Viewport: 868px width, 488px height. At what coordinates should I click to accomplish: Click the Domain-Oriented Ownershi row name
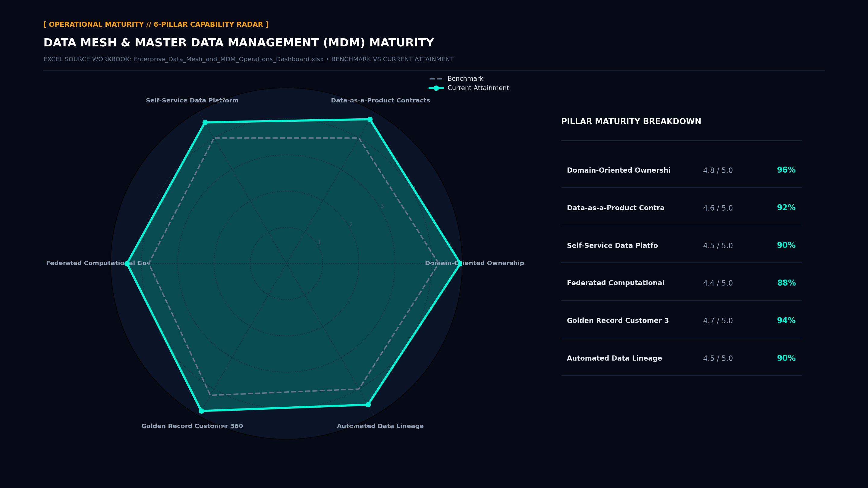pos(619,170)
